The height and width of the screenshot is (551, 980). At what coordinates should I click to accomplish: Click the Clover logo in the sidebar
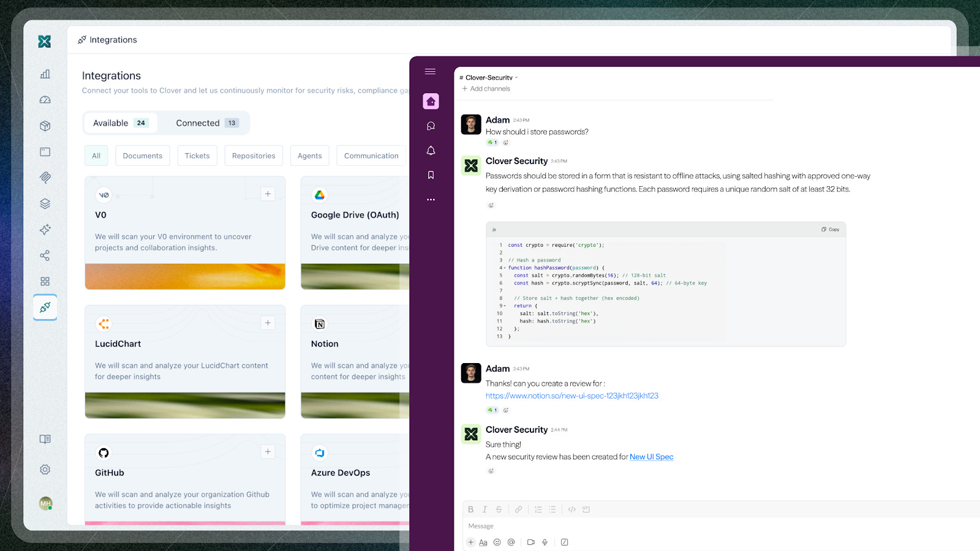tap(45, 41)
